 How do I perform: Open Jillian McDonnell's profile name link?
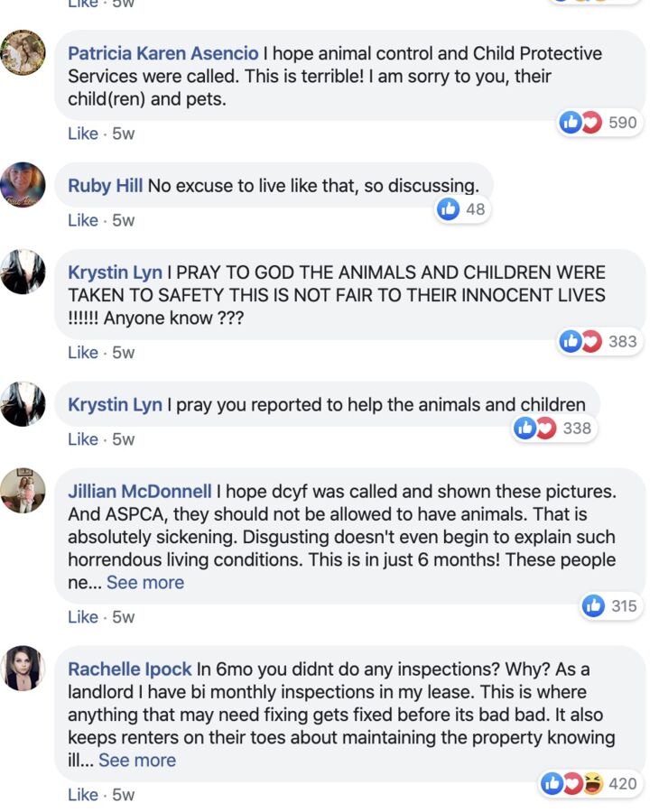pos(140,491)
